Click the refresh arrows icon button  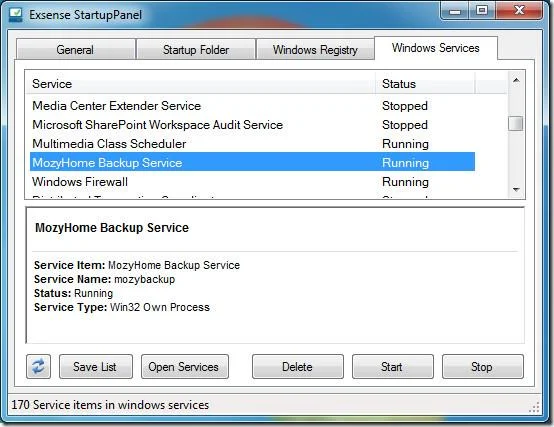pyautogui.click(x=39, y=367)
